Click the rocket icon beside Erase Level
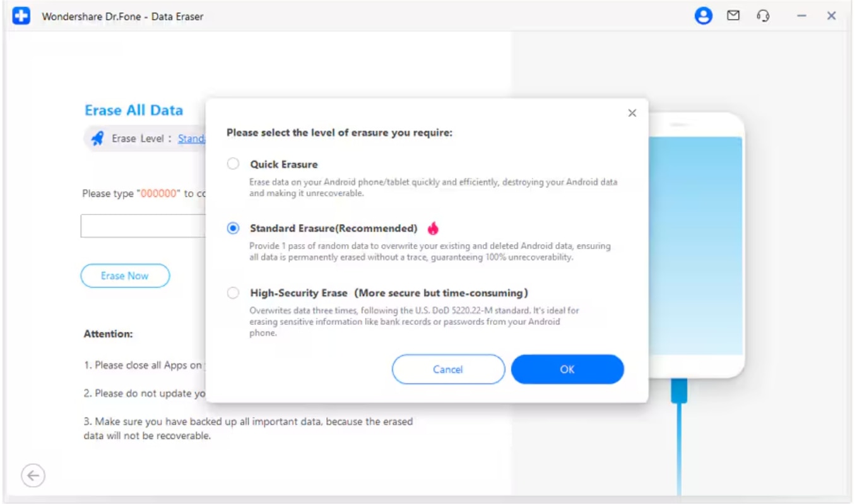This screenshot has height=504, width=857. 97,139
